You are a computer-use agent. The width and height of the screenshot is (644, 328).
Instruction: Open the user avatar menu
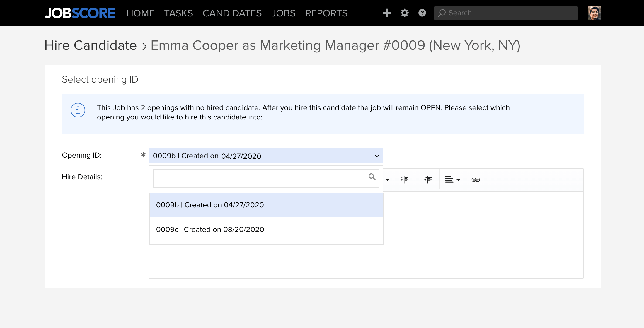(594, 13)
